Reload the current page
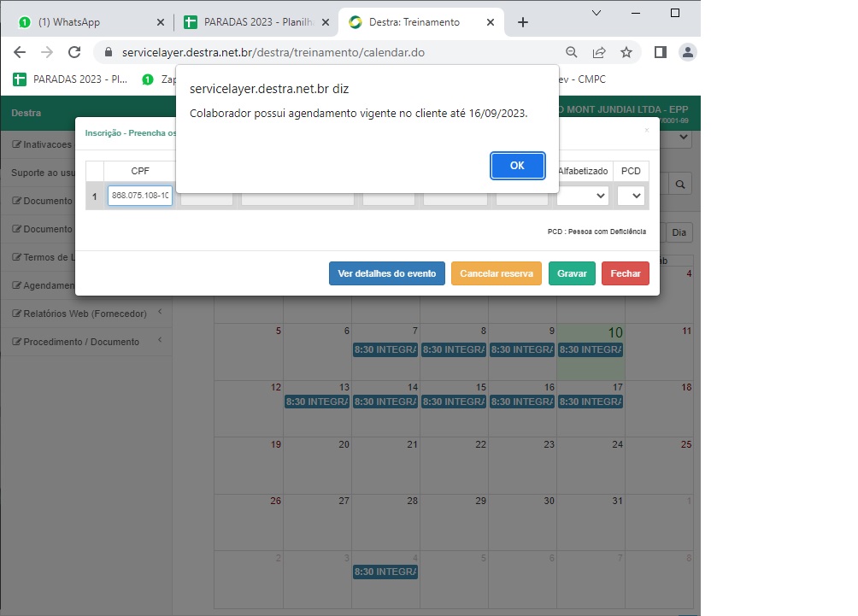858x616 pixels. (x=74, y=52)
